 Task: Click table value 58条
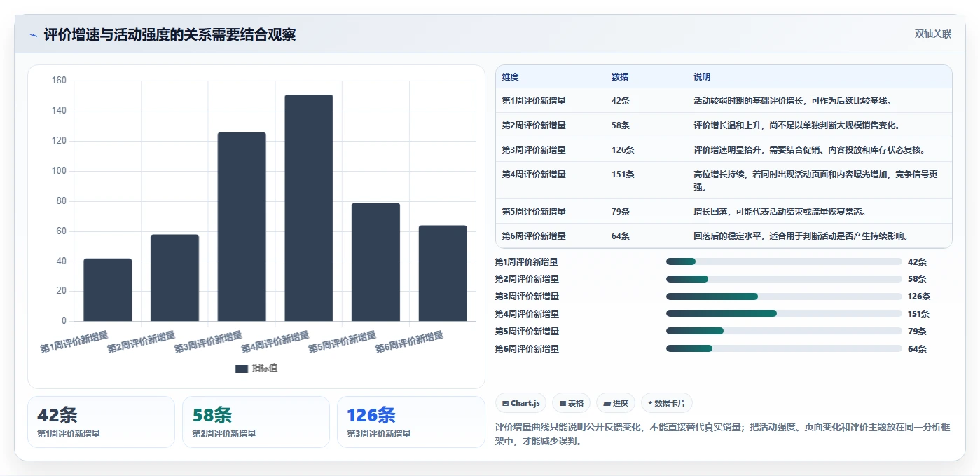click(x=621, y=125)
